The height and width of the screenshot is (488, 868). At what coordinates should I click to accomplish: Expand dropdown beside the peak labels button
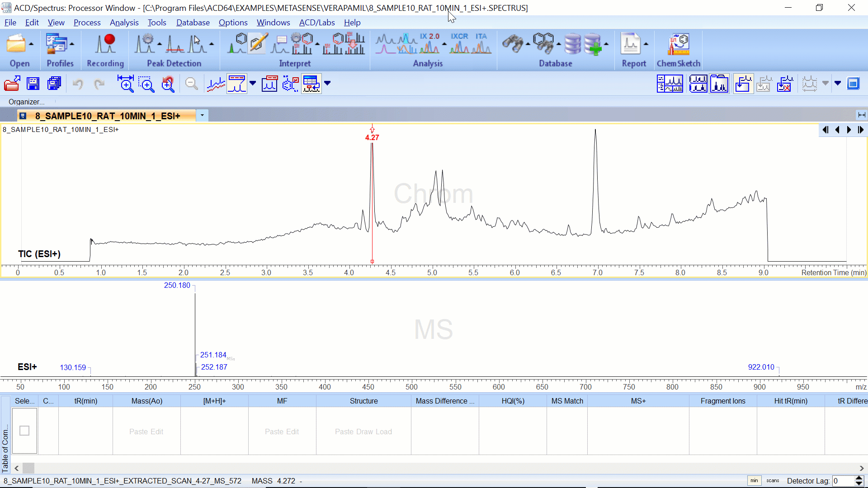[x=253, y=83]
